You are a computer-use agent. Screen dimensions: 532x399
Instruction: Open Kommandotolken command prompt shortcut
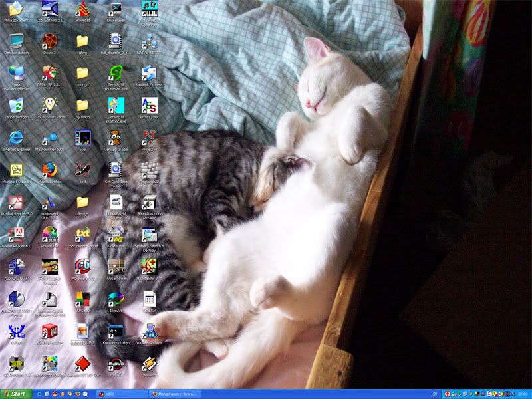coord(116,331)
